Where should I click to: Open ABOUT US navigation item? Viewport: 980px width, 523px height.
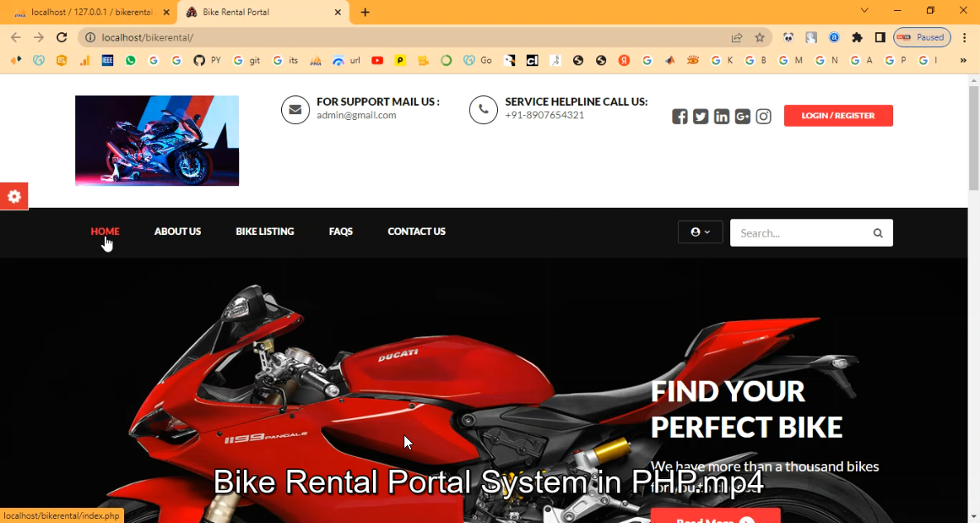pos(178,232)
